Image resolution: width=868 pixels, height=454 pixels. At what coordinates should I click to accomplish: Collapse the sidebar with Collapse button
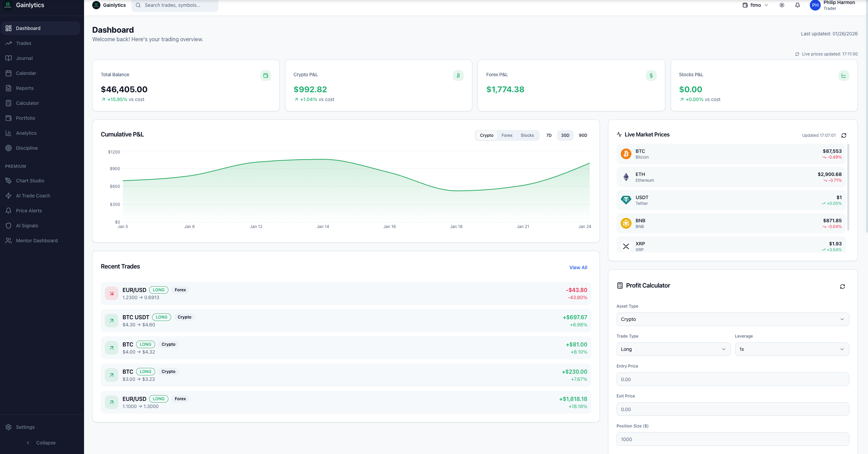click(x=41, y=443)
